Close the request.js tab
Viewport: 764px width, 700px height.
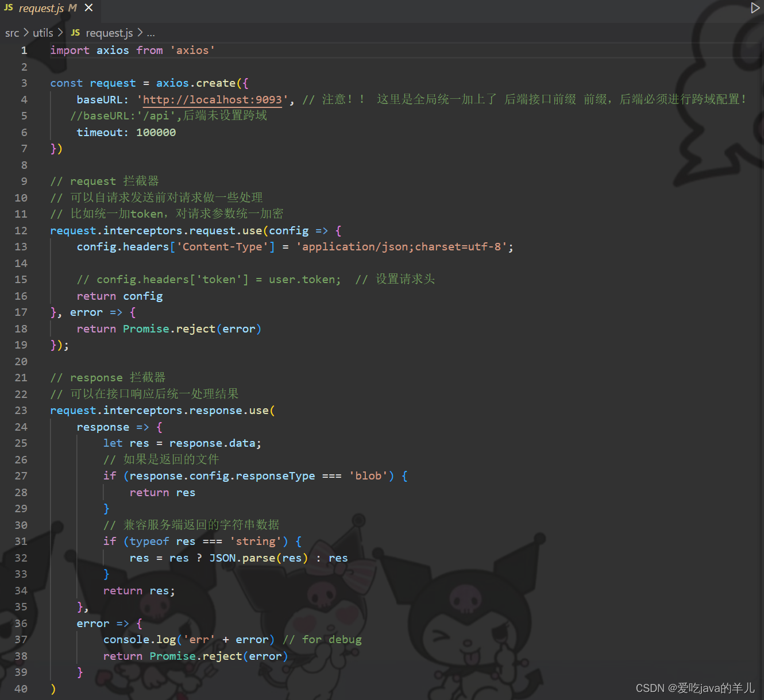[x=88, y=8]
